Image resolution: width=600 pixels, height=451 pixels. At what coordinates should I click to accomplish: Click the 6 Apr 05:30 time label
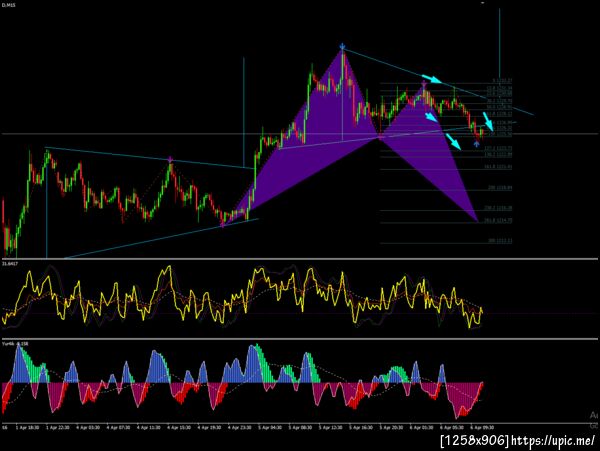click(x=452, y=427)
